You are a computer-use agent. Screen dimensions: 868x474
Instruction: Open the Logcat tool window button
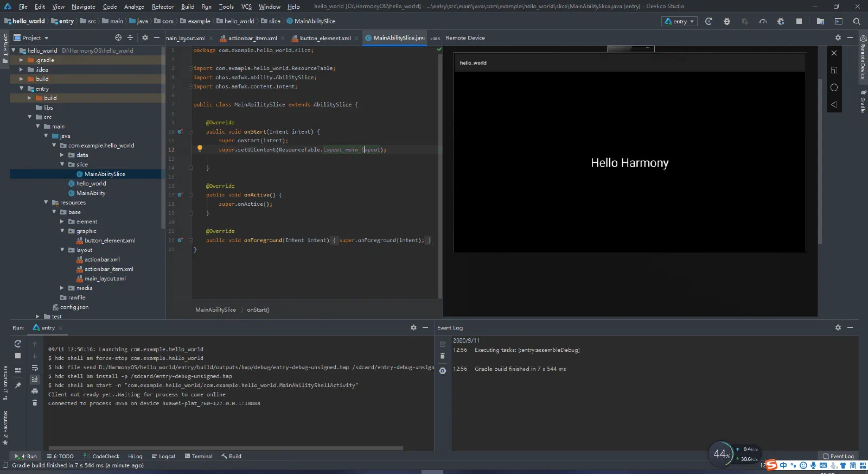[x=163, y=456]
